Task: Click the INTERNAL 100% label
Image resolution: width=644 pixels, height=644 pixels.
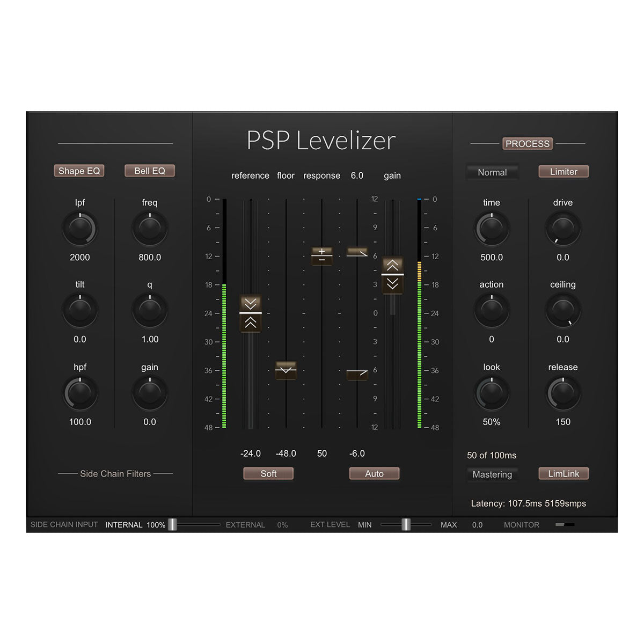Action: (x=135, y=525)
